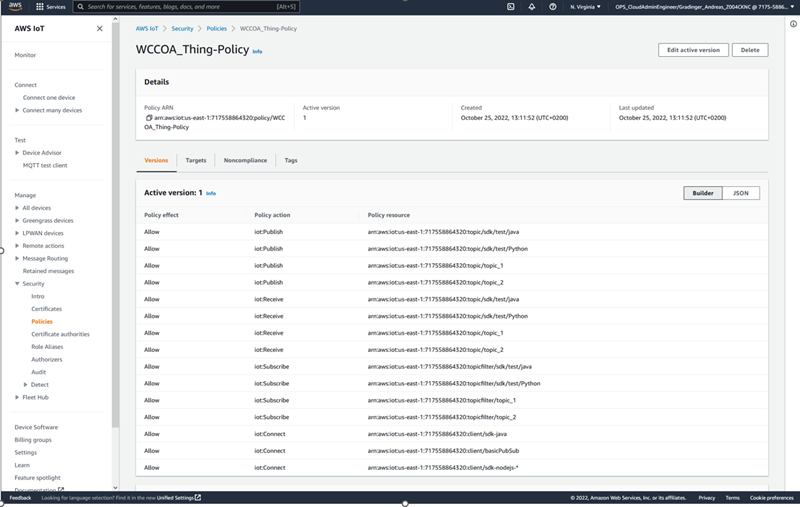Open Policies in the sidebar
The height and width of the screenshot is (507, 800).
click(x=42, y=322)
